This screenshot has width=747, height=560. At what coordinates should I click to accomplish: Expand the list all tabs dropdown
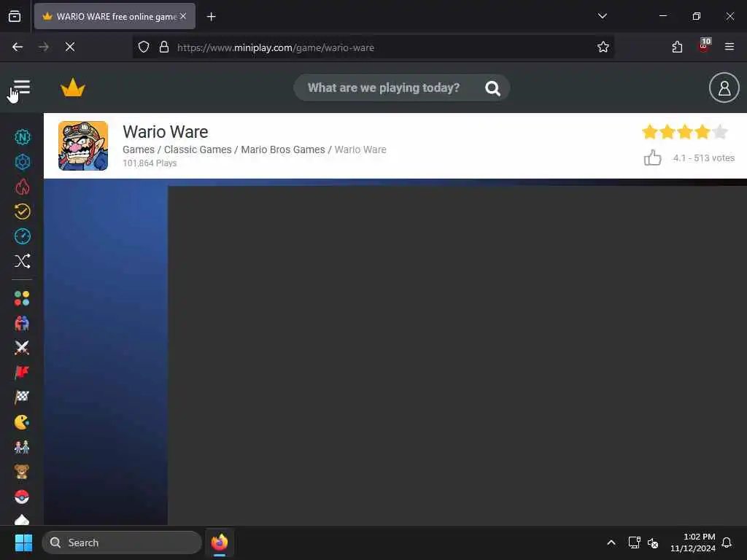[x=602, y=16]
